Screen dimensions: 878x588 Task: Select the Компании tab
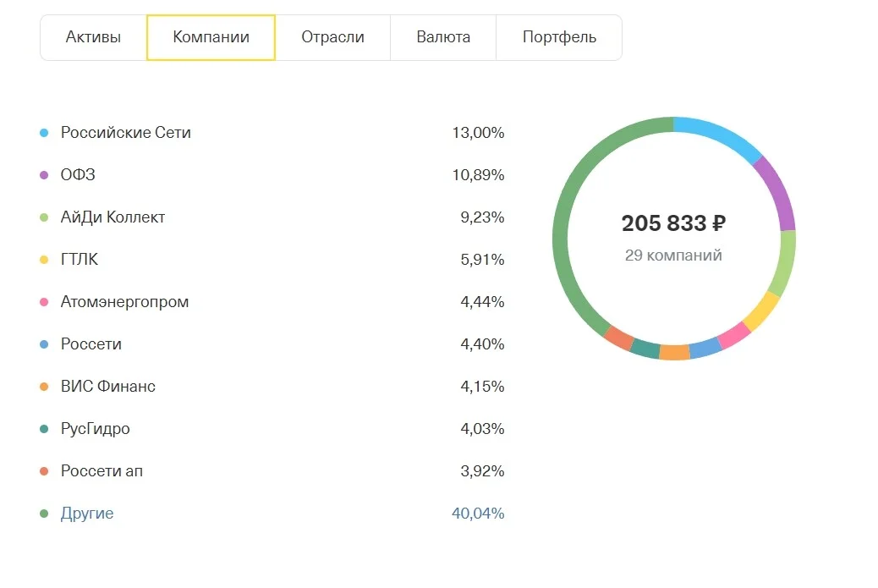pos(211,37)
